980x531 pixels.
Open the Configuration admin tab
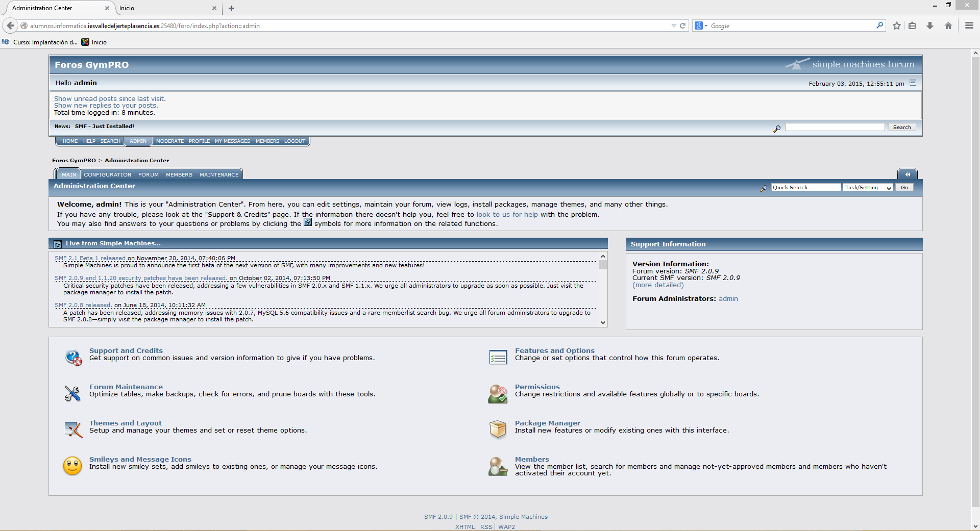(107, 174)
